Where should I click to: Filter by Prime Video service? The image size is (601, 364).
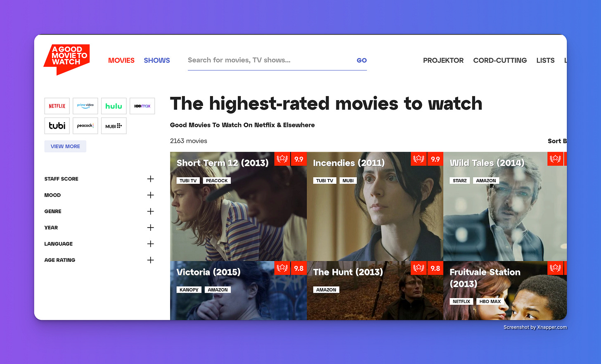click(x=85, y=106)
